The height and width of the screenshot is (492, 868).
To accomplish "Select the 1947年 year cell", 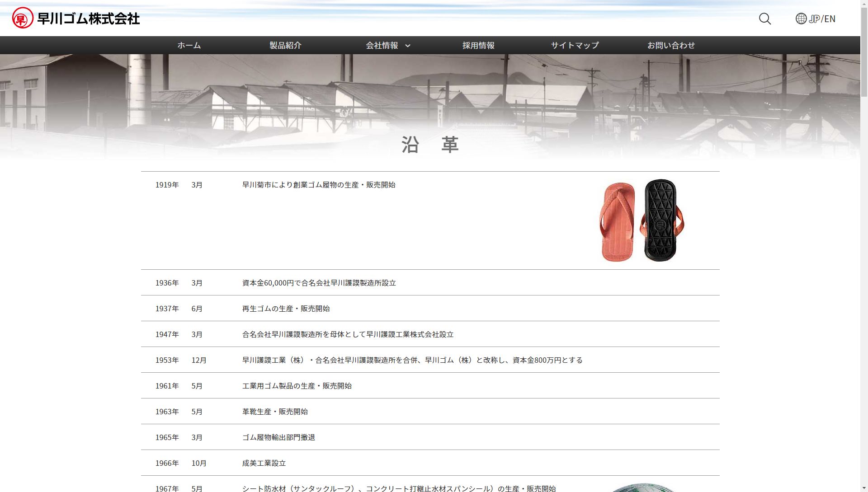I will click(x=167, y=334).
